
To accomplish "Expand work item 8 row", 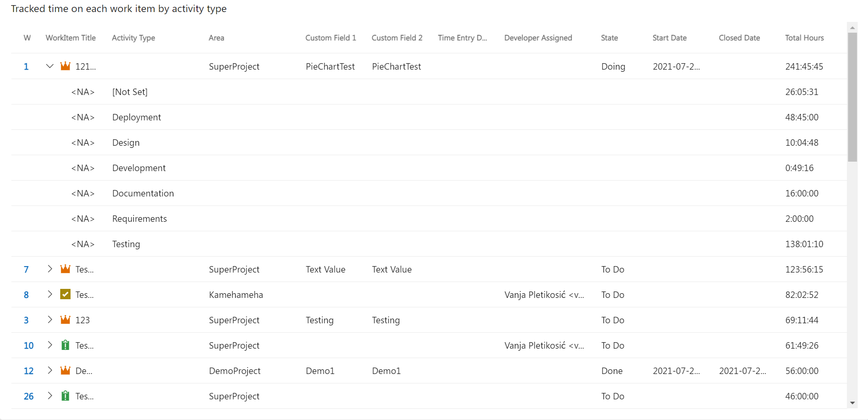I will (50, 294).
